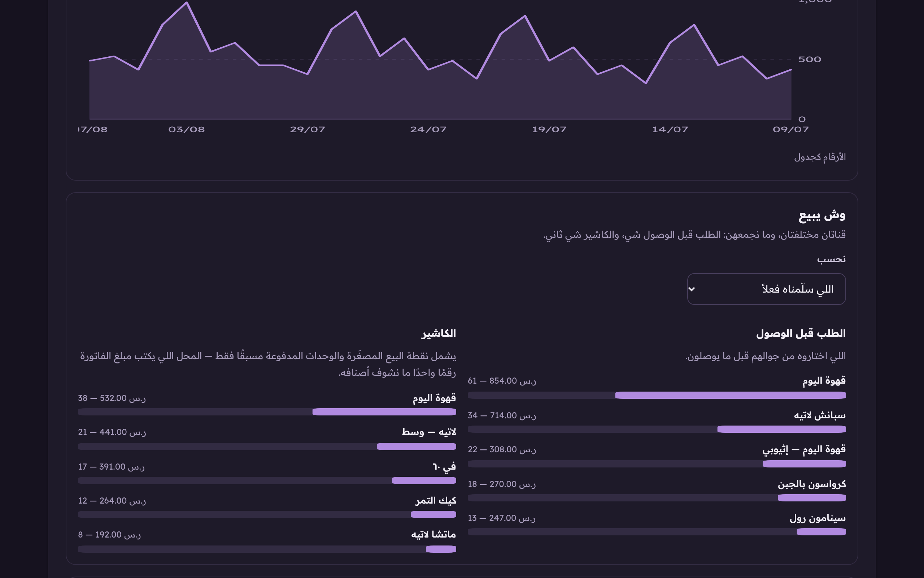
Task: Click the '29/07' chart axis date
Action: pyautogui.click(x=308, y=130)
